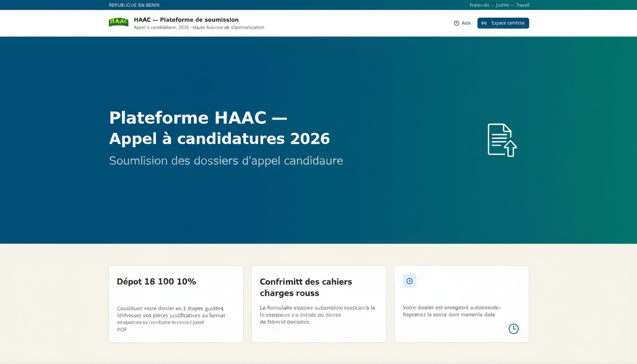
Task: Click the white document upload icon in the hero banner
Action: click(502, 140)
